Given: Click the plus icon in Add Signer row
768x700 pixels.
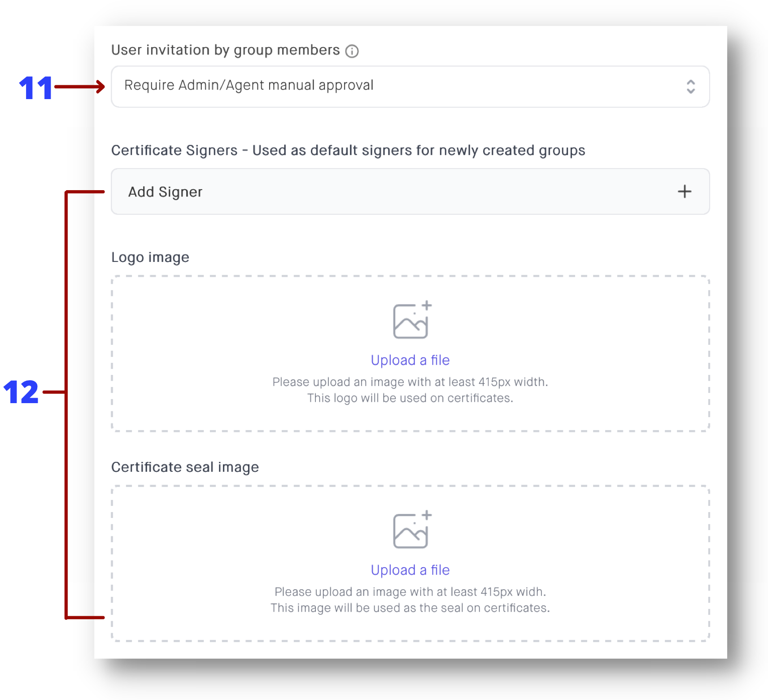Looking at the screenshot, I should [684, 191].
